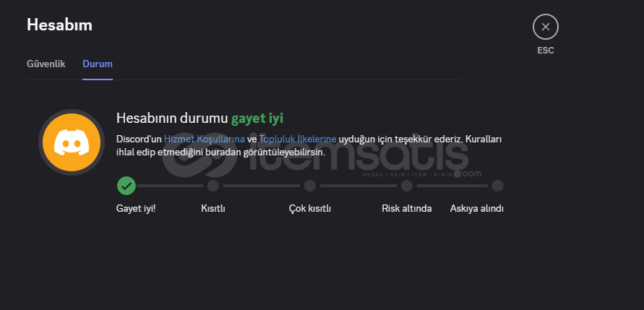Image resolution: width=644 pixels, height=310 pixels.
Task: Switch to the Güvenlik tab
Action: click(46, 64)
